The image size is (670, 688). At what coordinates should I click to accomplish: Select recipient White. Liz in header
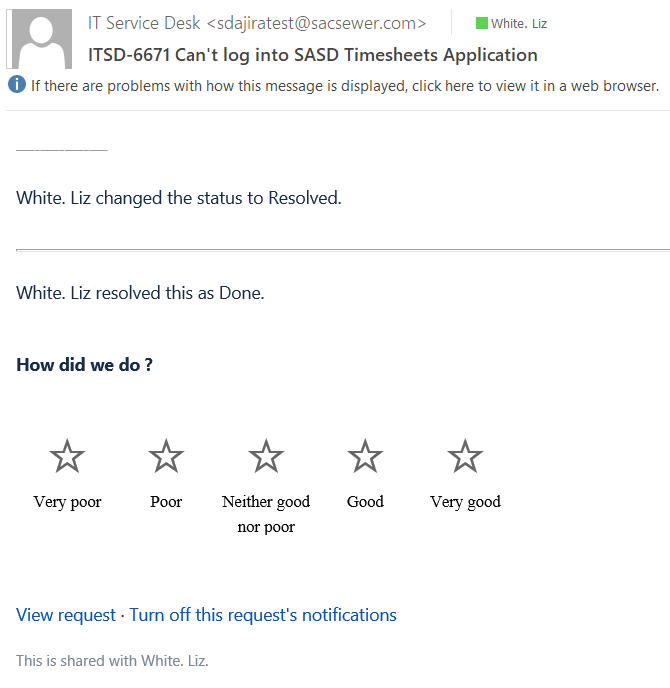point(519,23)
